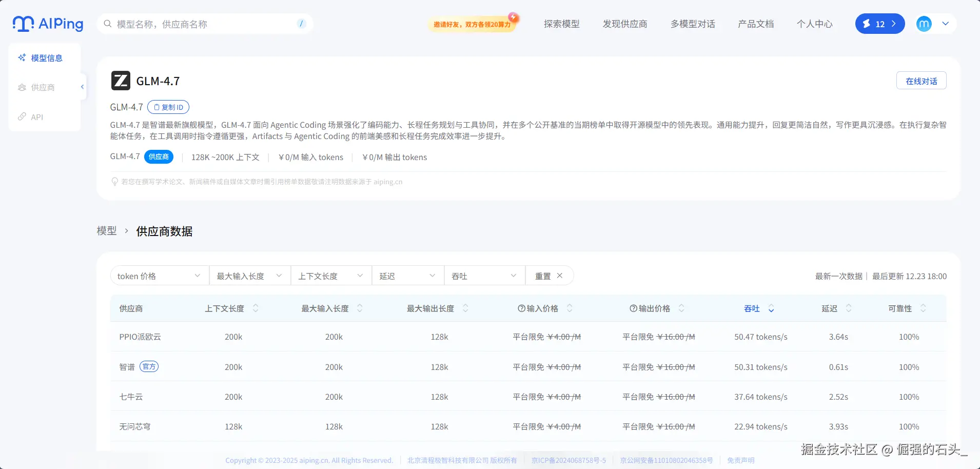Click the 128K ~200K 上下文 spec text
The height and width of the screenshot is (469, 980).
pyautogui.click(x=225, y=157)
